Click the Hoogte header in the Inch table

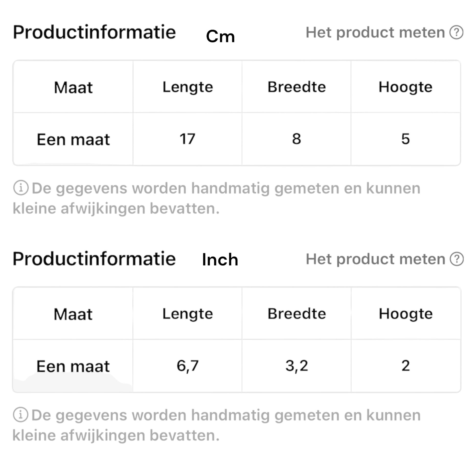click(406, 314)
